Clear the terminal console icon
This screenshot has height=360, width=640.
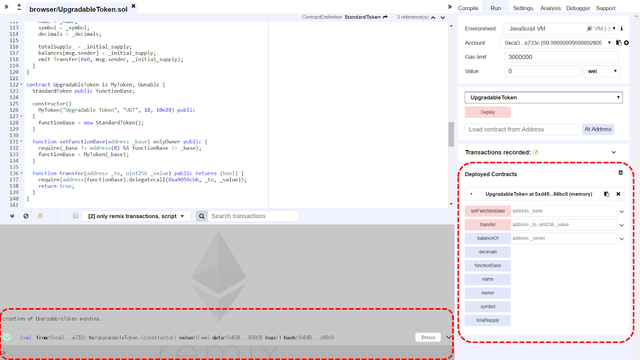click(26, 216)
